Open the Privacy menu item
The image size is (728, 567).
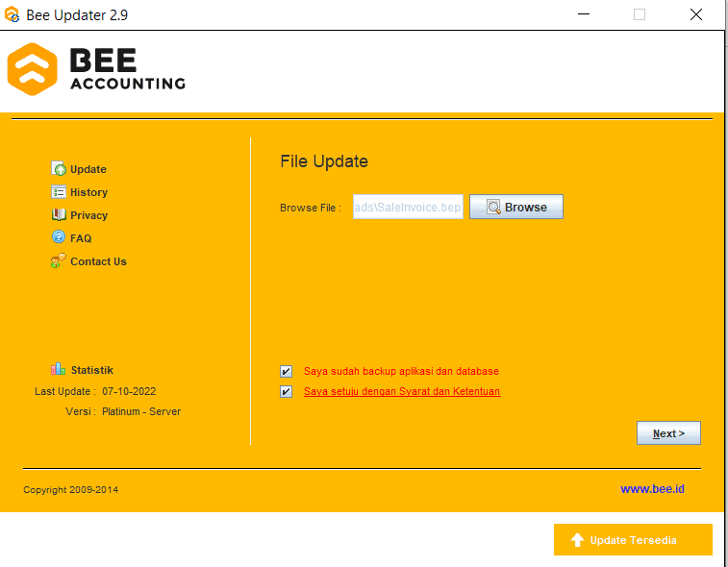(x=88, y=216)
